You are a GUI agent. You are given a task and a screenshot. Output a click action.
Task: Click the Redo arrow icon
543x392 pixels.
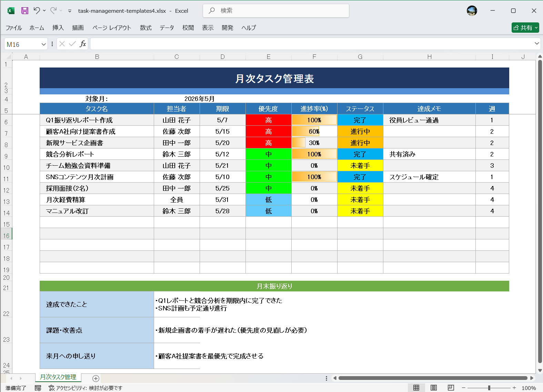53,11
